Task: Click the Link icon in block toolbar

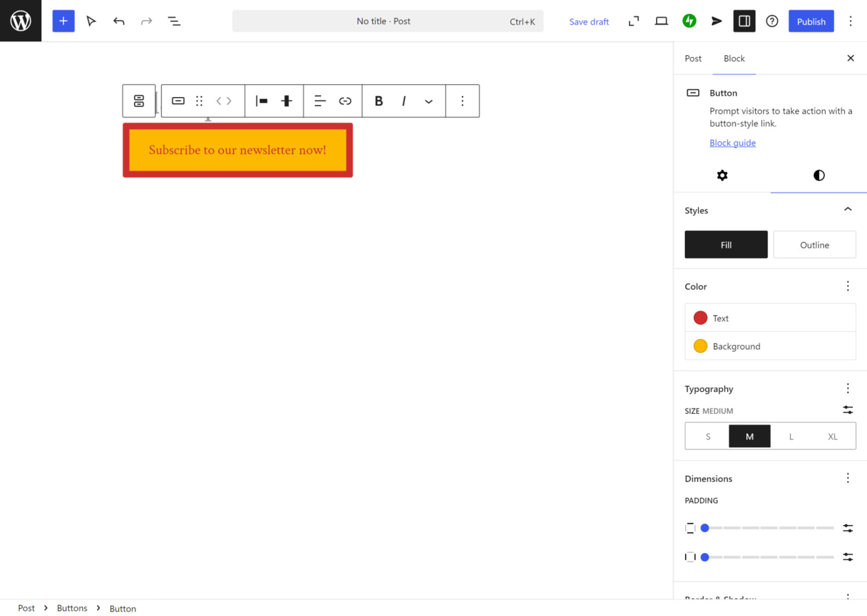Action: (345, 101)
